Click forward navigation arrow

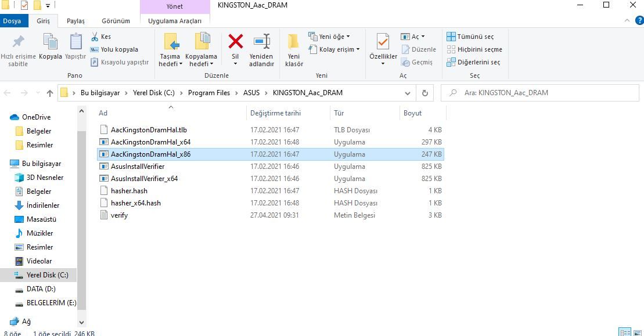pyautogui.click(x=24, y=93)
